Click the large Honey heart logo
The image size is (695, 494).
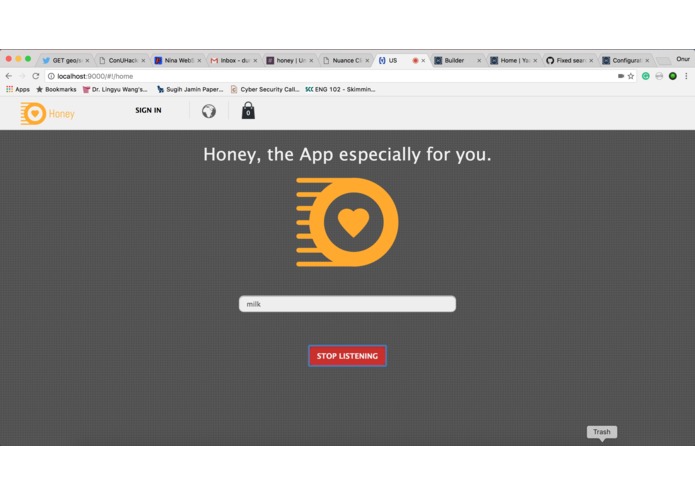click(x=347, y=222)
